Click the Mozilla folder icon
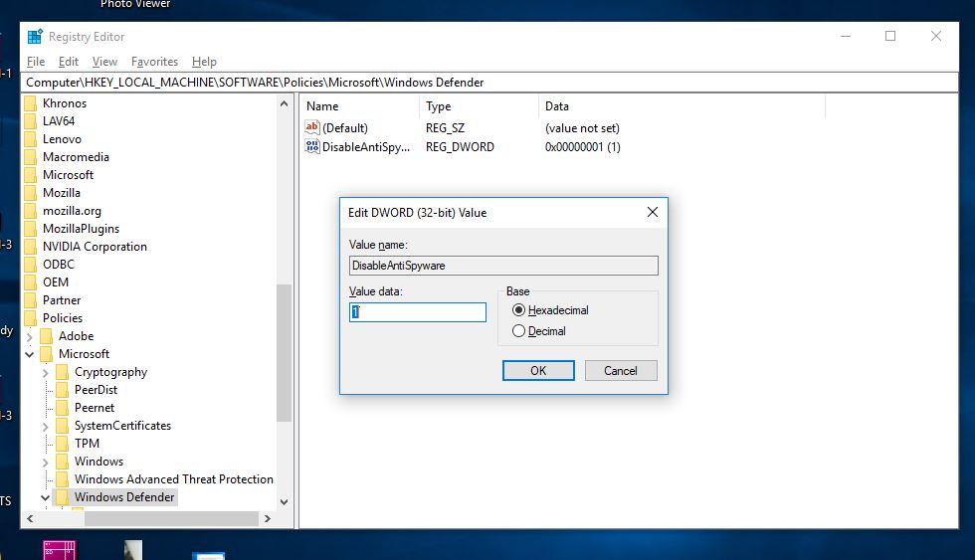The height and width of the screenshot is (560, 975). click(31, 193)
